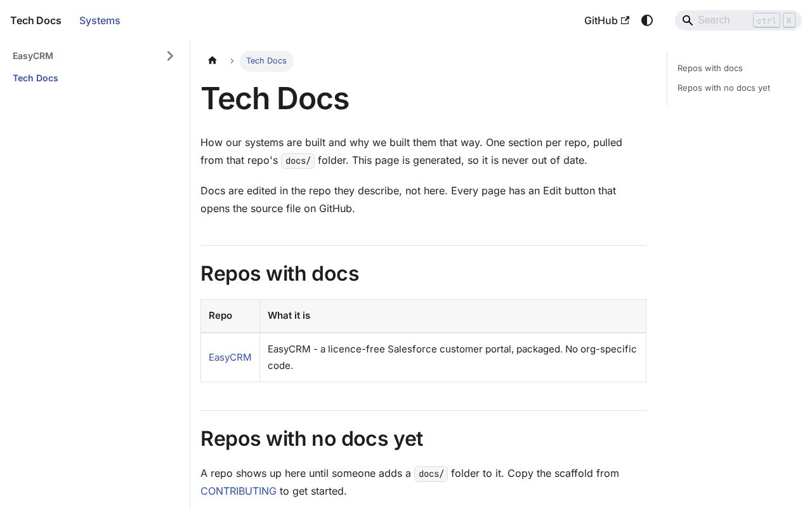Go to Tech Docs site title

pos(36,20)
